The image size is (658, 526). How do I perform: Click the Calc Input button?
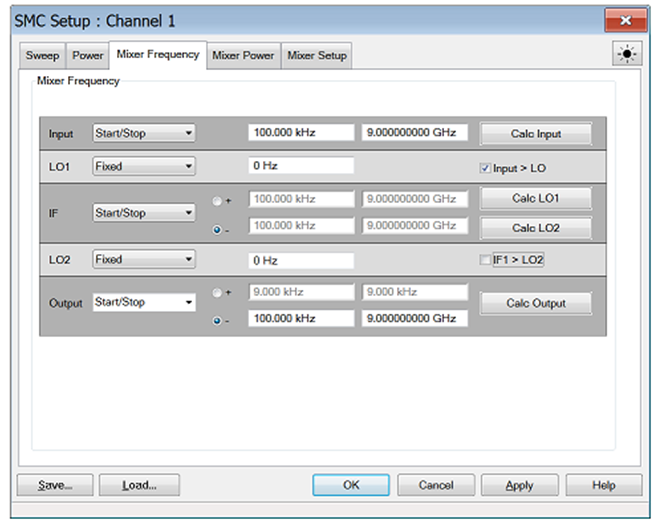pyautogui.click(x=536, y=134)
